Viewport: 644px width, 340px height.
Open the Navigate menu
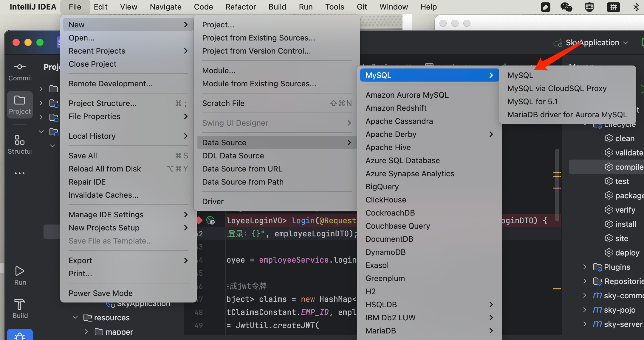[x=165, y=7]
